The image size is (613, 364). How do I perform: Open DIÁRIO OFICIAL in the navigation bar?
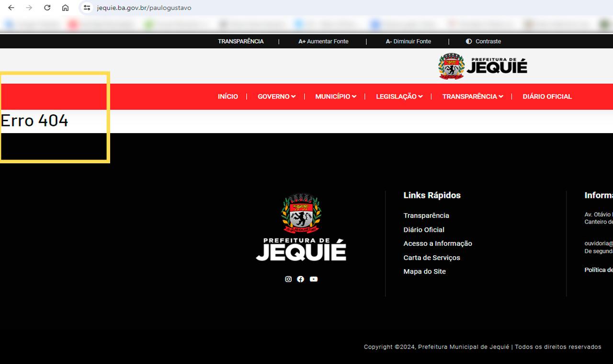pos(547,97)
